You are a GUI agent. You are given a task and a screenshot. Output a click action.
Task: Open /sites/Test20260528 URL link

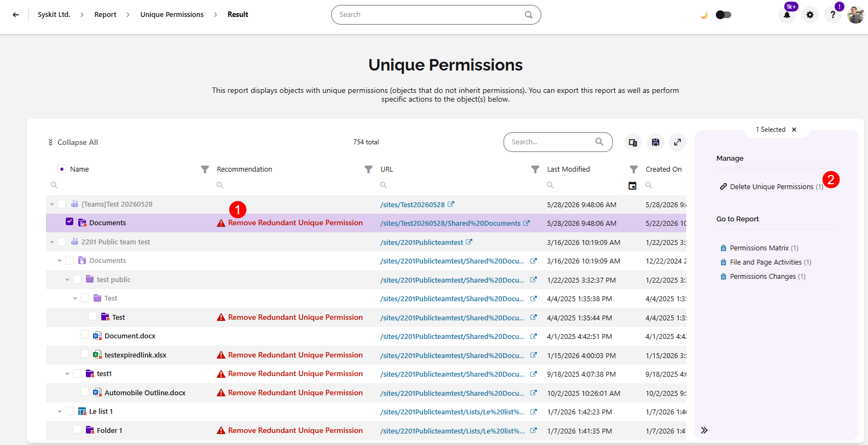point(413,205)
